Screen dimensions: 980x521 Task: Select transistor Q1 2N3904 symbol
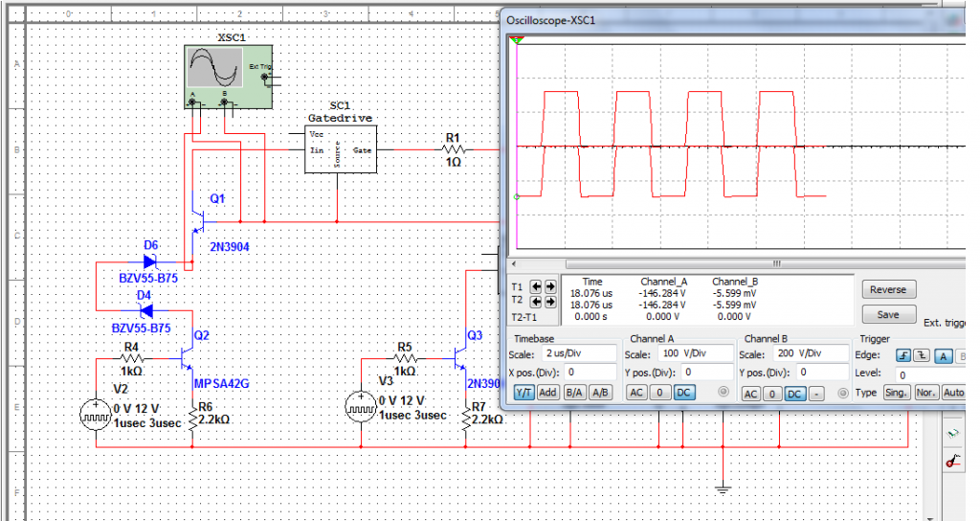point(200,221)
